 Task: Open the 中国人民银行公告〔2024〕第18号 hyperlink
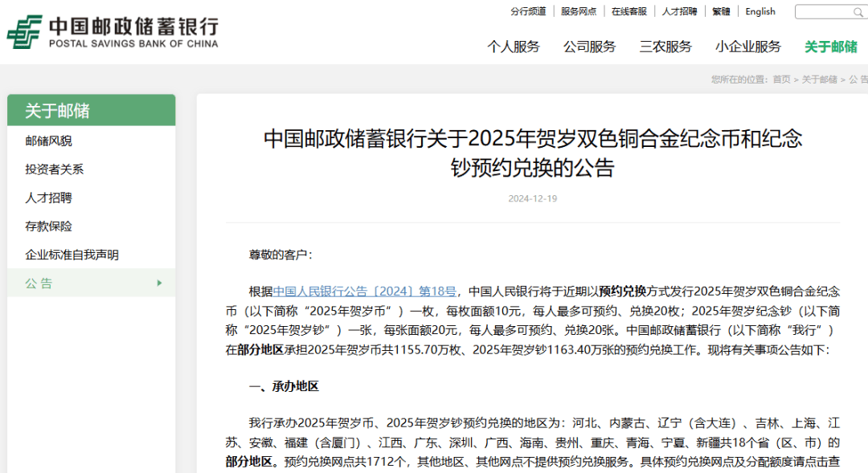[x=365, y=292]
